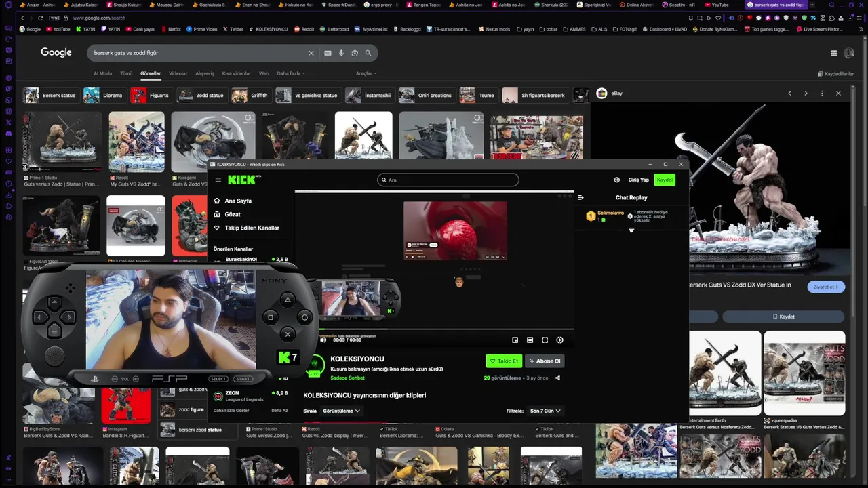The width and height of the screenshot is (868, 488).
Task: Select the Berserk statue filter chip
Action: (51, 95)
